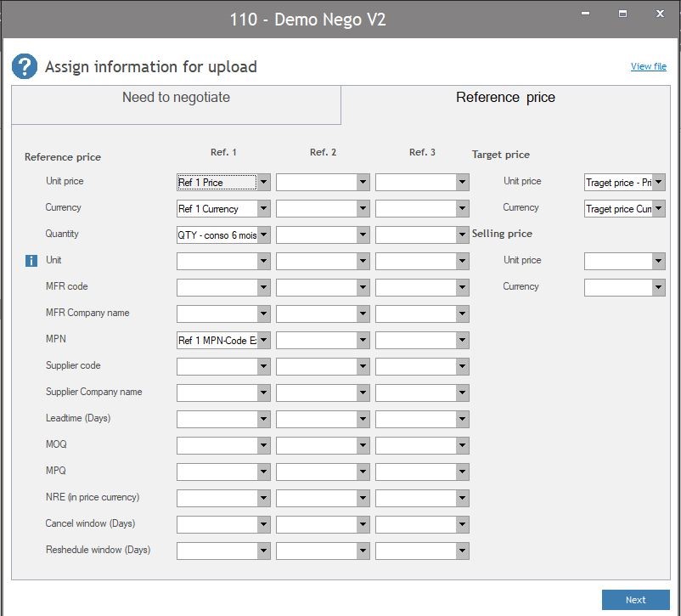This screenshot has width=681, height=616.
Task: Close the Demo Nego V2 window
Action: coord(661,14)
